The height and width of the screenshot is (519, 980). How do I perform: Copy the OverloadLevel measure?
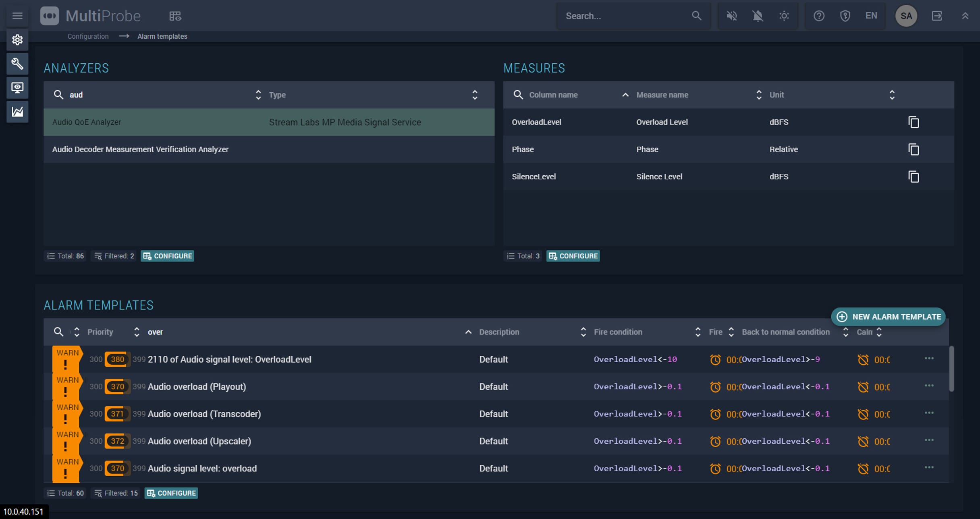point(914,122)
